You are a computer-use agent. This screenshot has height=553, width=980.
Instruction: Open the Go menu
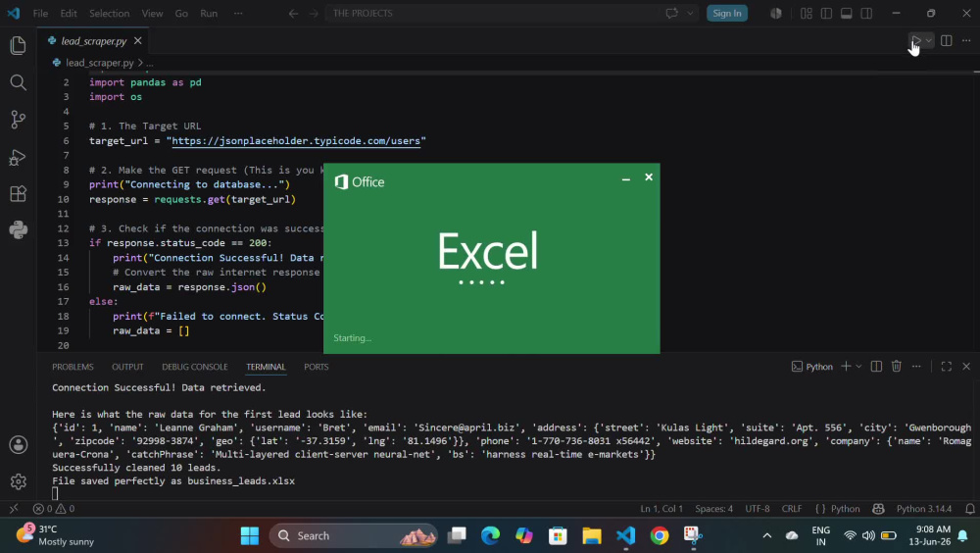click(181, 13)
